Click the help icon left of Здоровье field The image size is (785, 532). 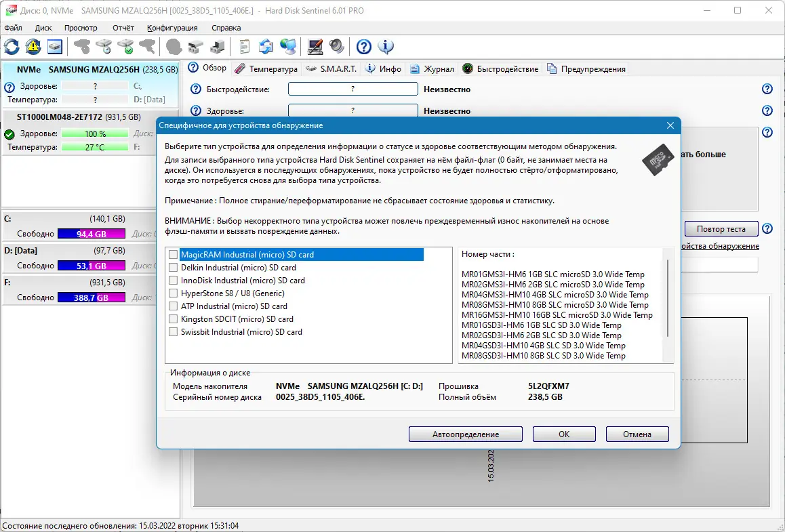[196, 110]
